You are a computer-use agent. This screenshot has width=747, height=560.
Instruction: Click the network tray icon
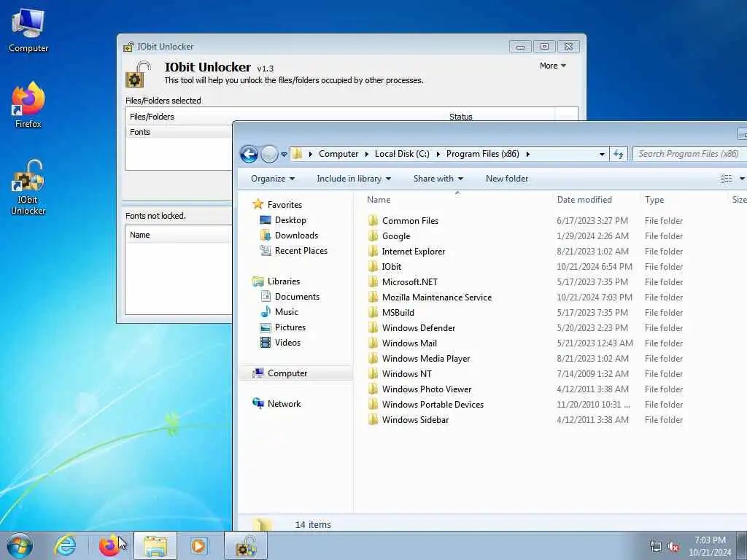[x=656, y=547]
